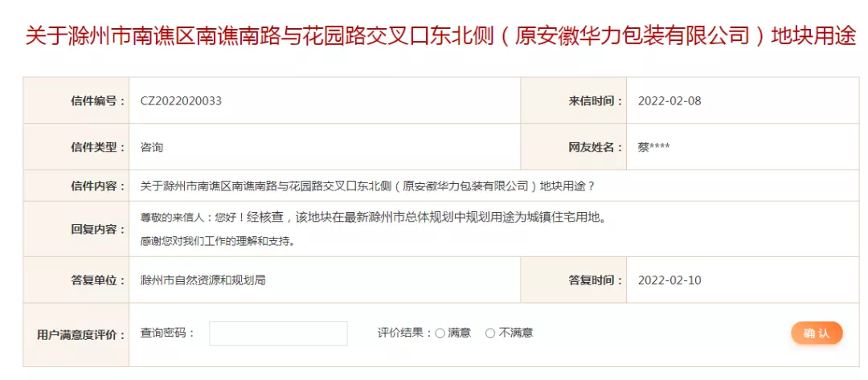Click letter number CZ2022020033
The height and width of the screenshot is (380, 868).
tap(181, 101)
